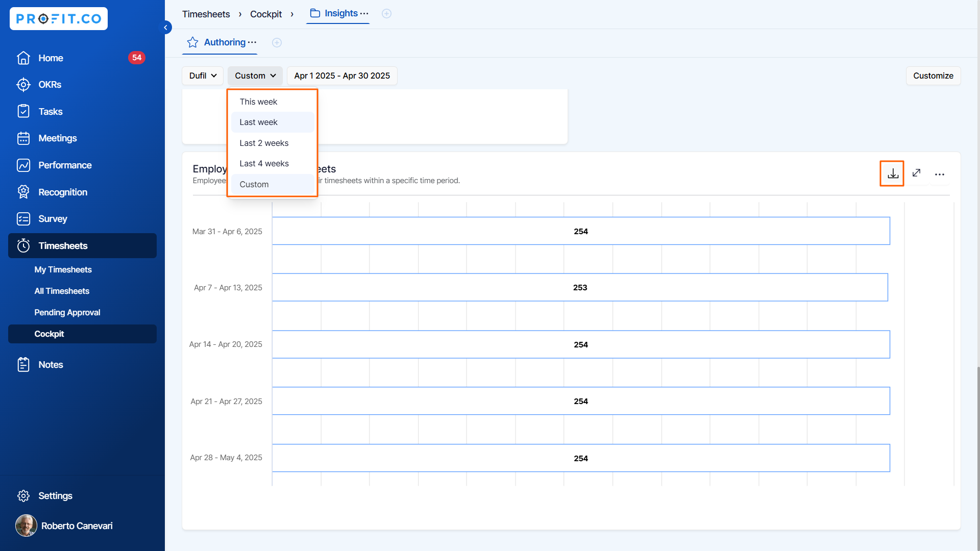Click the Customize button
This screenshot has height=551, width=980.
tap(933, 76)
